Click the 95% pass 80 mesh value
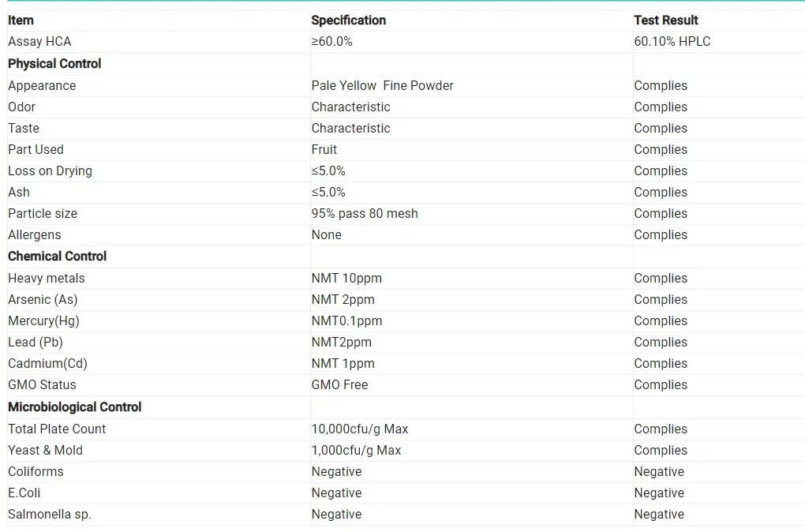 click(x=365, y=214)
